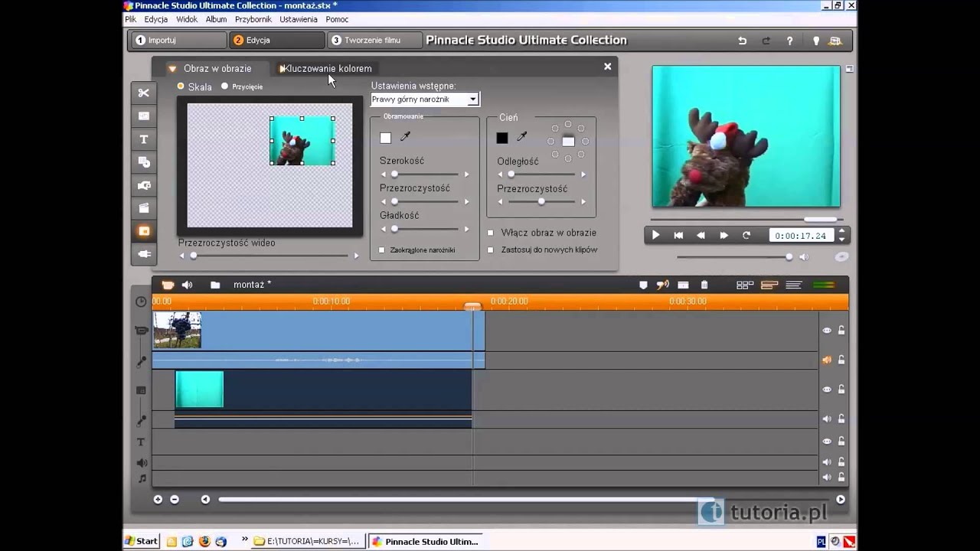The image size is (980, 551).
Task: Go to beginning of movie
Action: tap(678, 236)
